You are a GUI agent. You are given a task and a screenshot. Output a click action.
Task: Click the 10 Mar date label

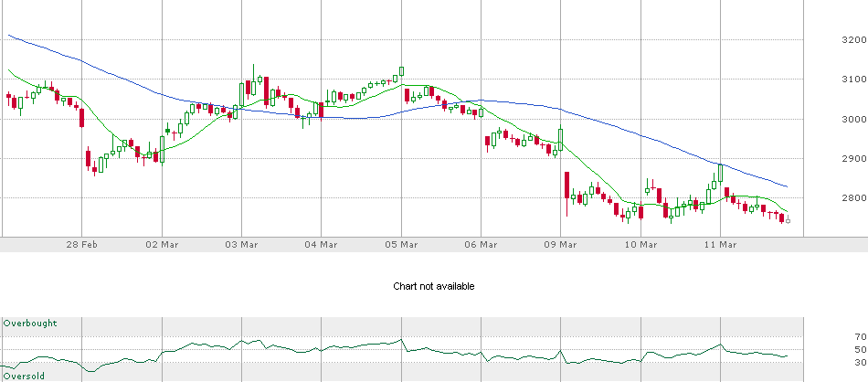(x=640, y=245)
